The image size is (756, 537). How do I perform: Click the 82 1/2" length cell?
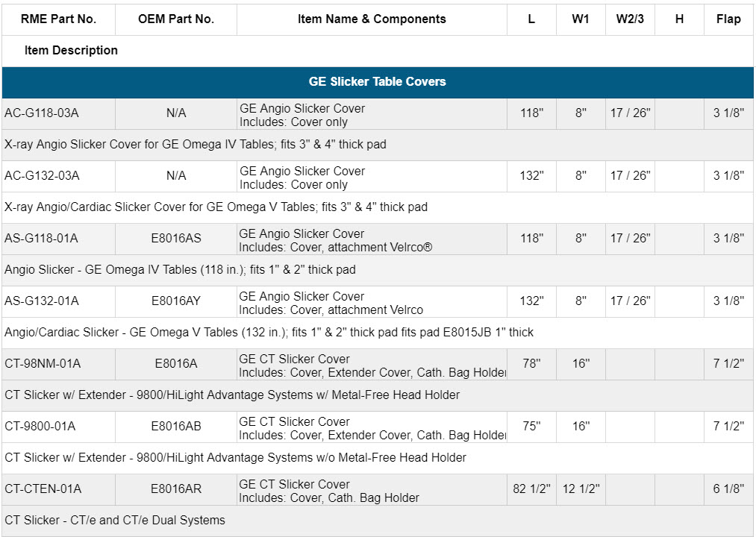pos(531,489)
